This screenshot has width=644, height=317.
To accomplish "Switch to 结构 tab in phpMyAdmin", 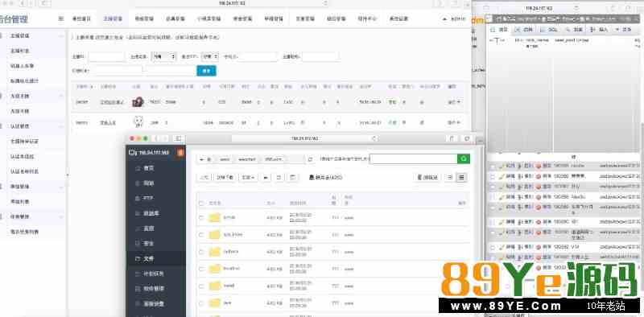I will [x=524, y=30].
